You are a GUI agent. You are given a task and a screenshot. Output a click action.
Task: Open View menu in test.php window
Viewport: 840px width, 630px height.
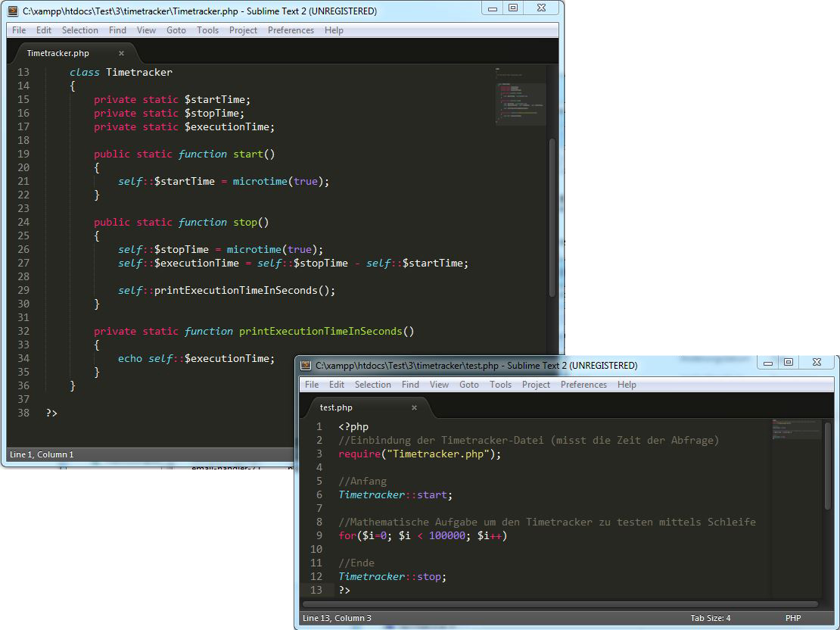pyautogui.click(x=439, y=385)
